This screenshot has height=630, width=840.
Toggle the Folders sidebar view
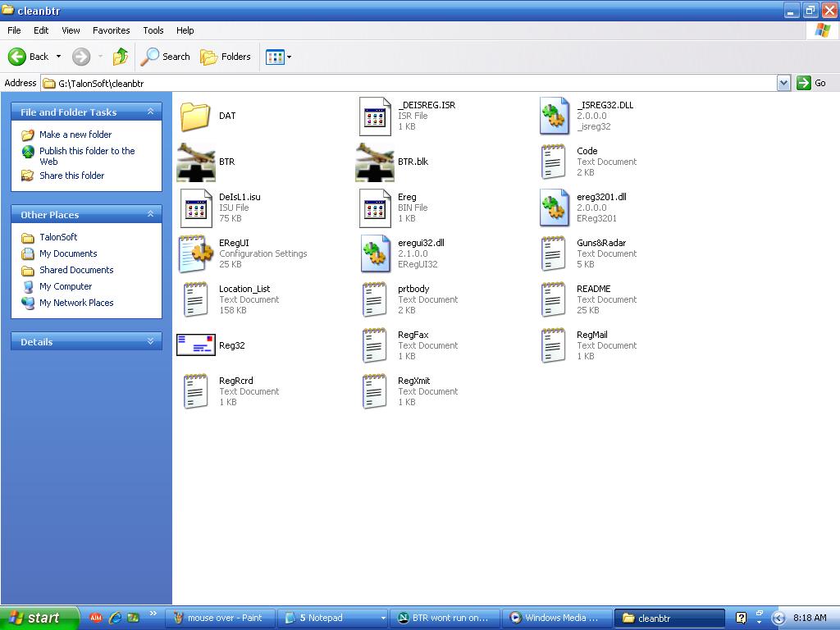[226, 57]
